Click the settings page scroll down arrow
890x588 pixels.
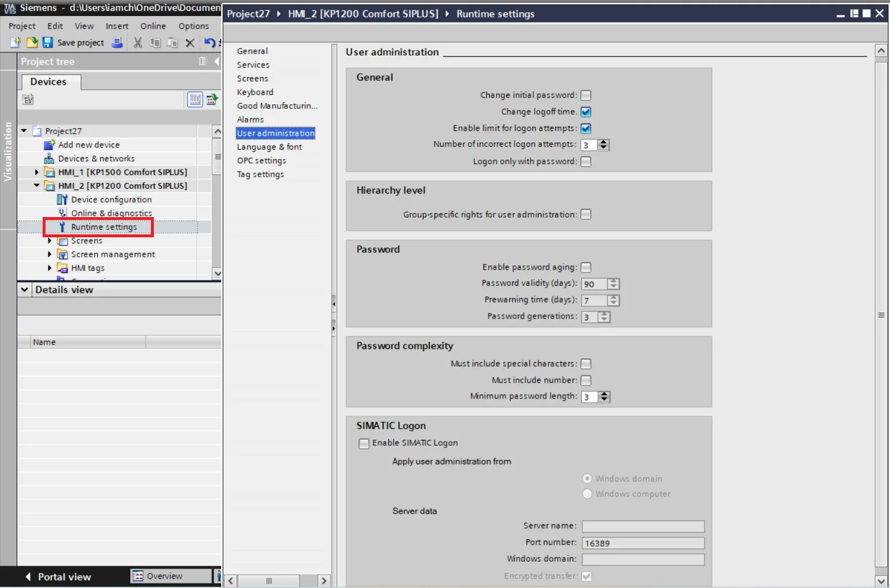pyautogui.click(x=881, y=581)
